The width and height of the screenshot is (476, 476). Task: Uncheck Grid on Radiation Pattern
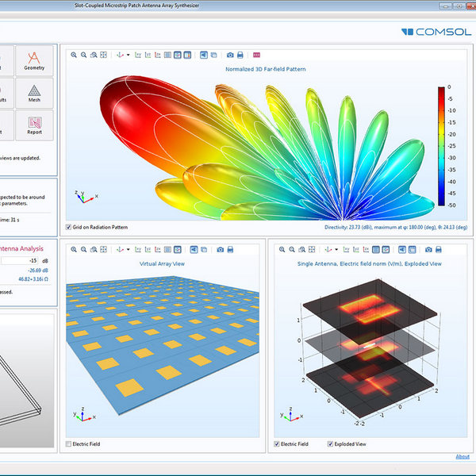pyautogui.click(x=69, y=227)
